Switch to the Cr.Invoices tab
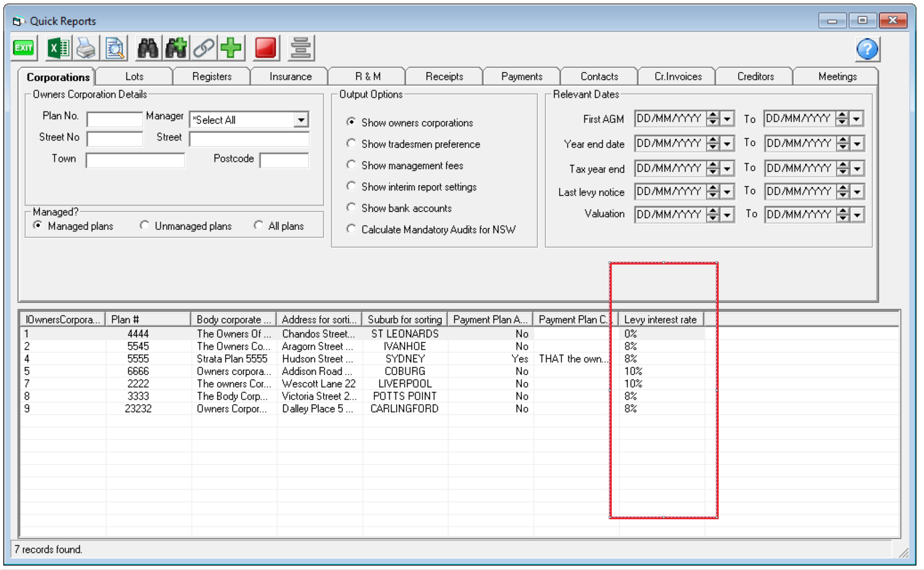 678,77
